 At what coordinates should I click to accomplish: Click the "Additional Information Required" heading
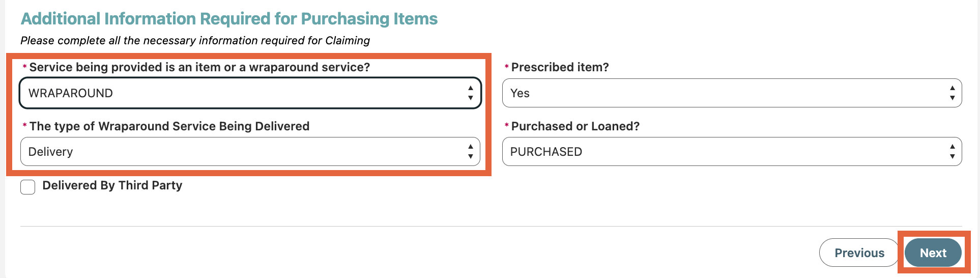pyautogui.click(x=229, y=19)
